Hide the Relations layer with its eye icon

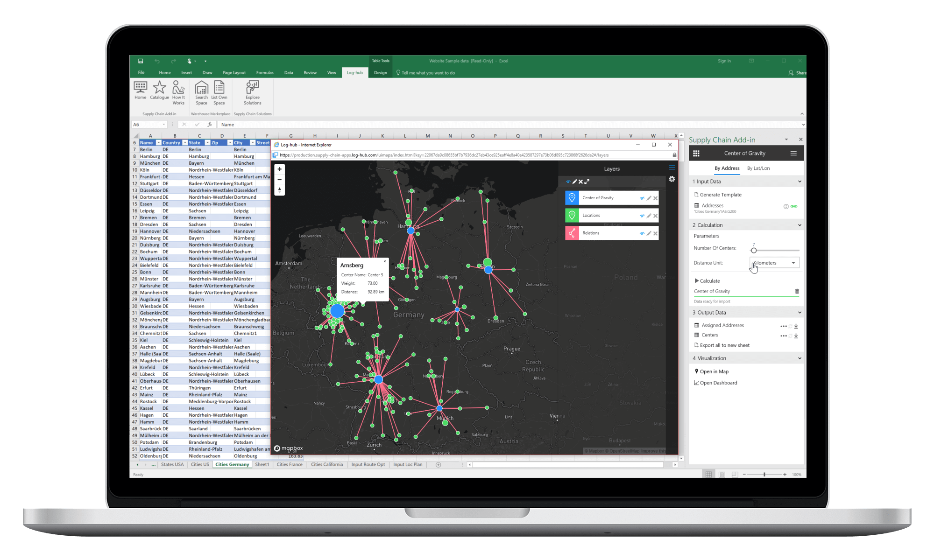tap(642, 233)
